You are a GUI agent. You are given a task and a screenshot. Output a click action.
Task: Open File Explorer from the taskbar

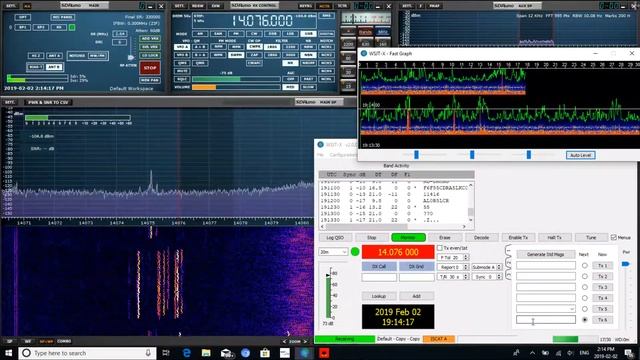pyautogui.click(x=206, y=353)
